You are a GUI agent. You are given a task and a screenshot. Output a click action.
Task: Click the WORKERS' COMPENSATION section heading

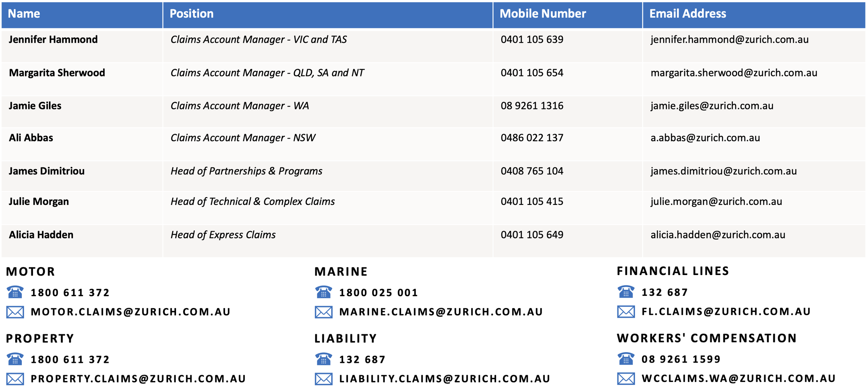[707, 338]
